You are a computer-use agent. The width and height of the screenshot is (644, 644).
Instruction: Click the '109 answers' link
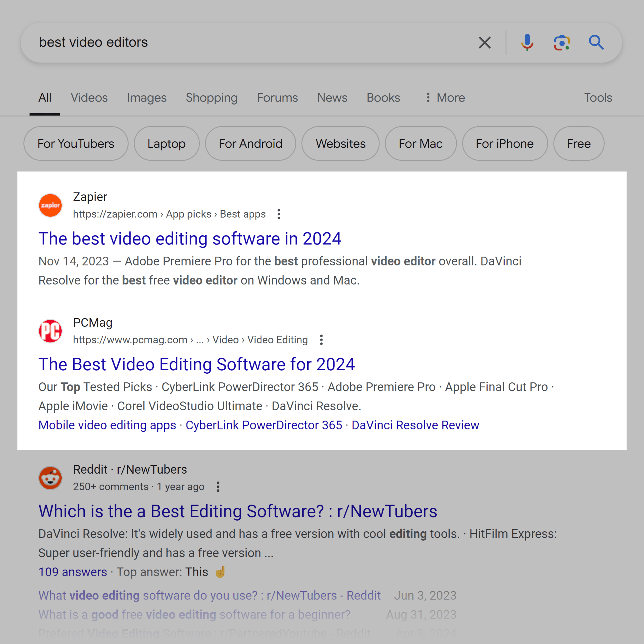pos(73,572)
